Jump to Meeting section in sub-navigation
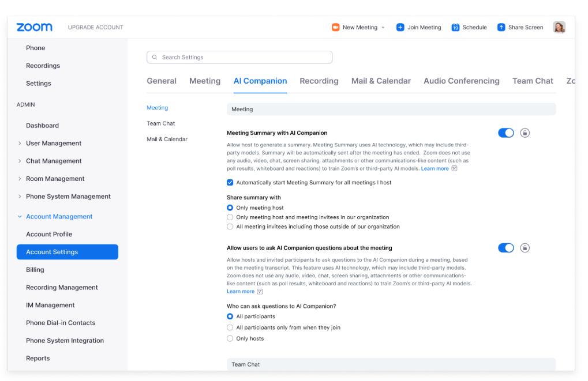Viewport: 588px width, 381px height. click(x=157, y=108)
